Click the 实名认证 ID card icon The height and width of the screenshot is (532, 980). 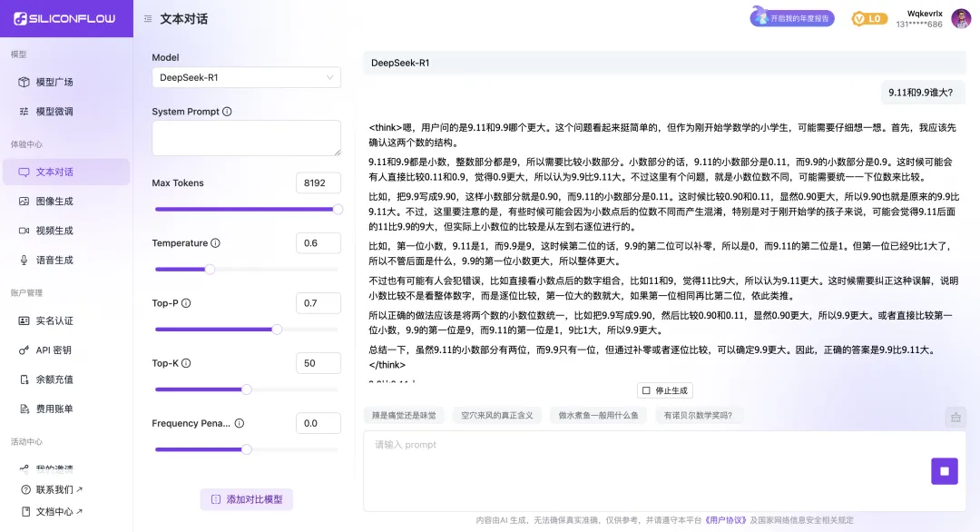point(24,320)
